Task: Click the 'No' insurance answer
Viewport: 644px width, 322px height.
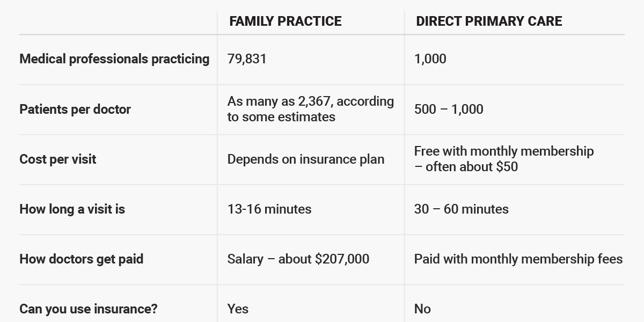Action: pyautogui.click(x=422, y=309)
